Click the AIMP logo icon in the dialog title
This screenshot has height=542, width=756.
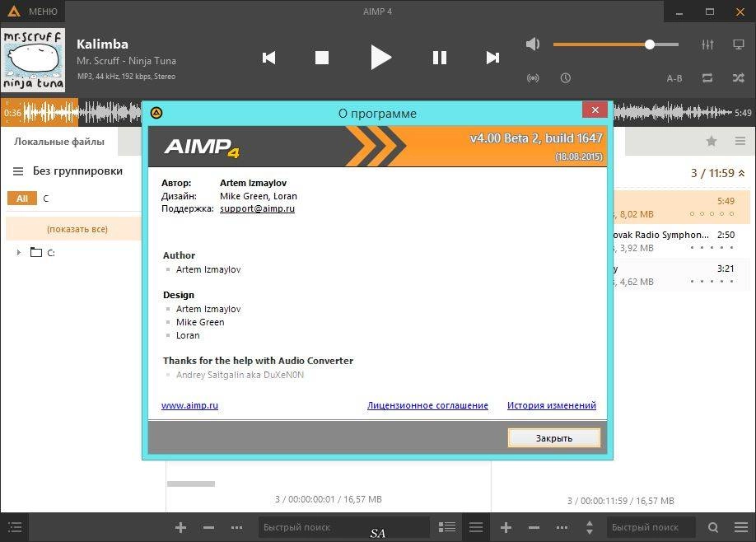[156, 113]
